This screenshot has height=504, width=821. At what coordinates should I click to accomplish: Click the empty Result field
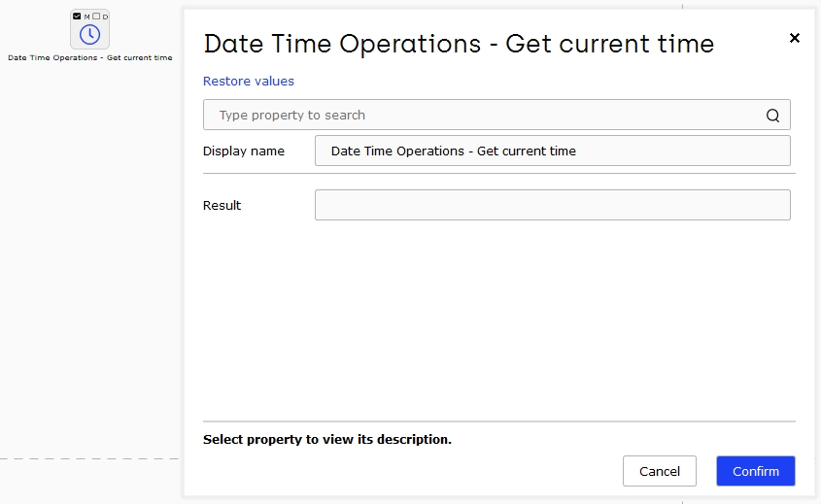[553, 205]
